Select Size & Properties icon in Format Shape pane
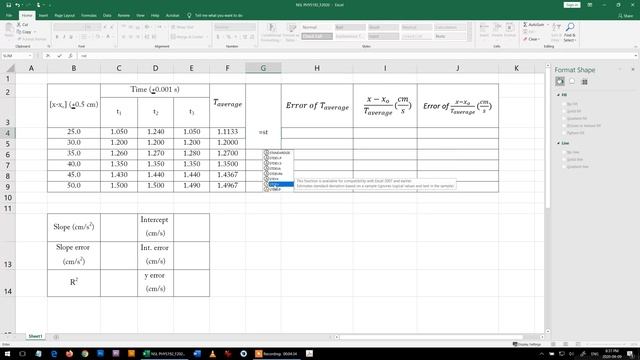 click(x=584, y=82)
